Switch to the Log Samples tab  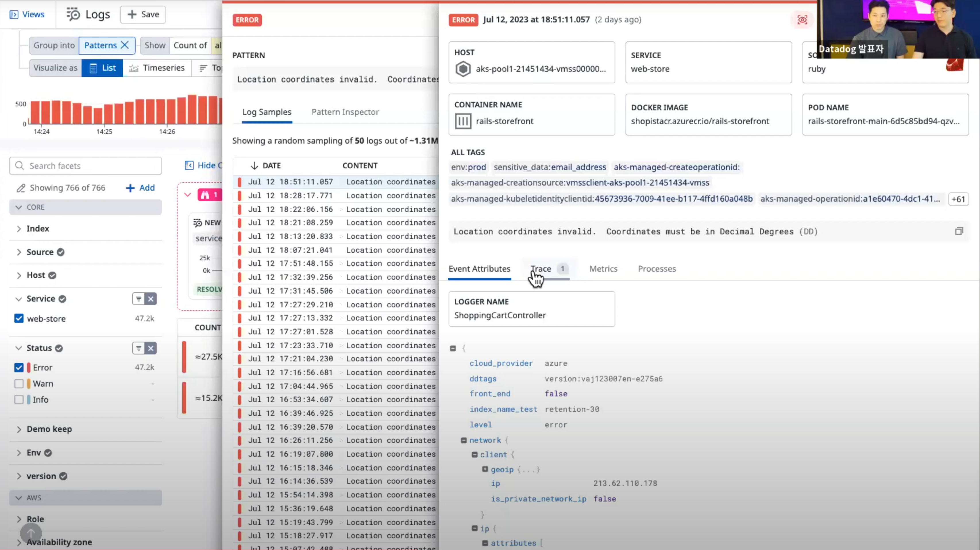(267, 112)
